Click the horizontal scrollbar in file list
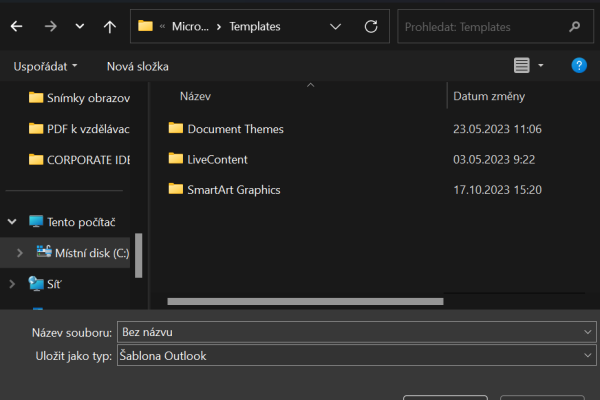The width and height of the screenshot is (600, 400). click(305, 300)
